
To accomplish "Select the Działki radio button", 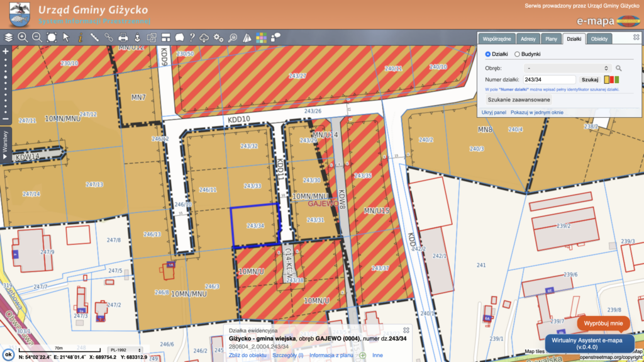I will point(488,54).
